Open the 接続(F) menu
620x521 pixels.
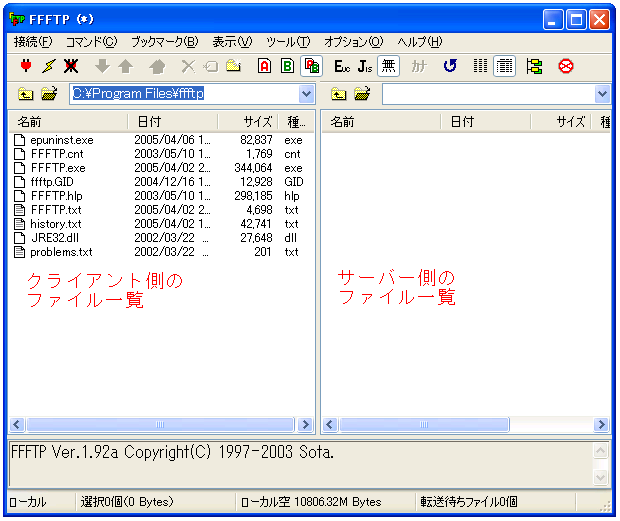pos(33,42)
